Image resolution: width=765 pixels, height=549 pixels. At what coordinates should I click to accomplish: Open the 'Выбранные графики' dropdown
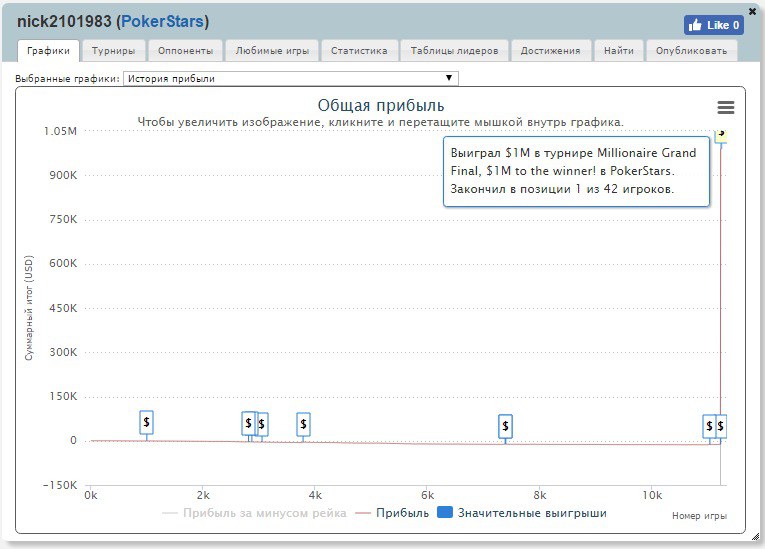point(290,78)
